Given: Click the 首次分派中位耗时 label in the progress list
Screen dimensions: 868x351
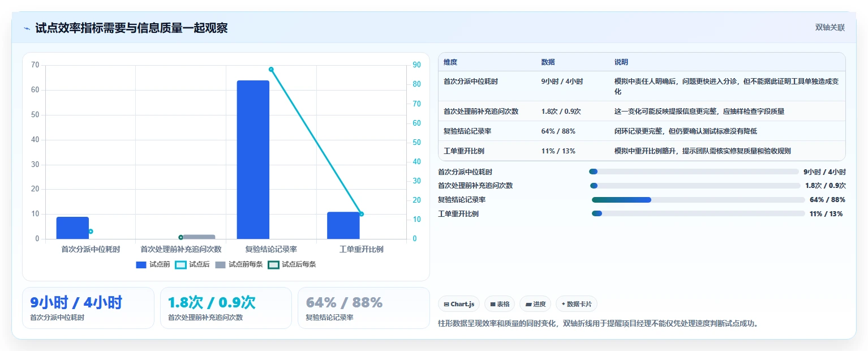Looking at the screenshot, I should [465, 172].
